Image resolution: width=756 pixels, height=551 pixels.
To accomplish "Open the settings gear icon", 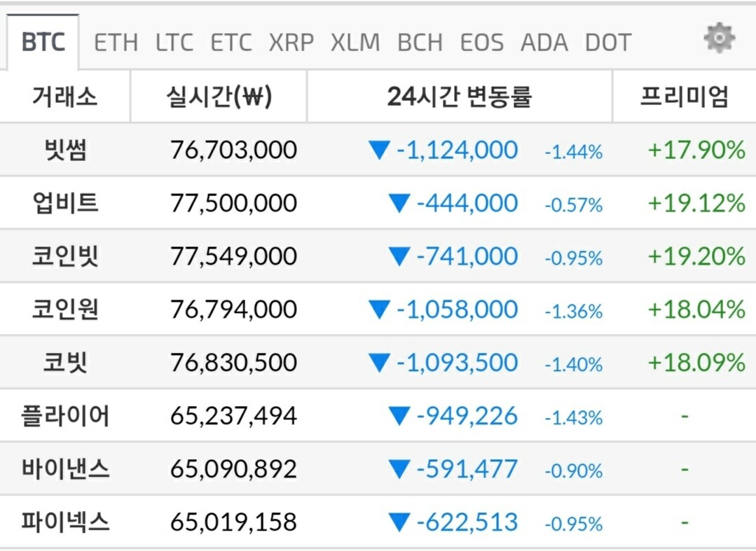I will tap(719, 38).
